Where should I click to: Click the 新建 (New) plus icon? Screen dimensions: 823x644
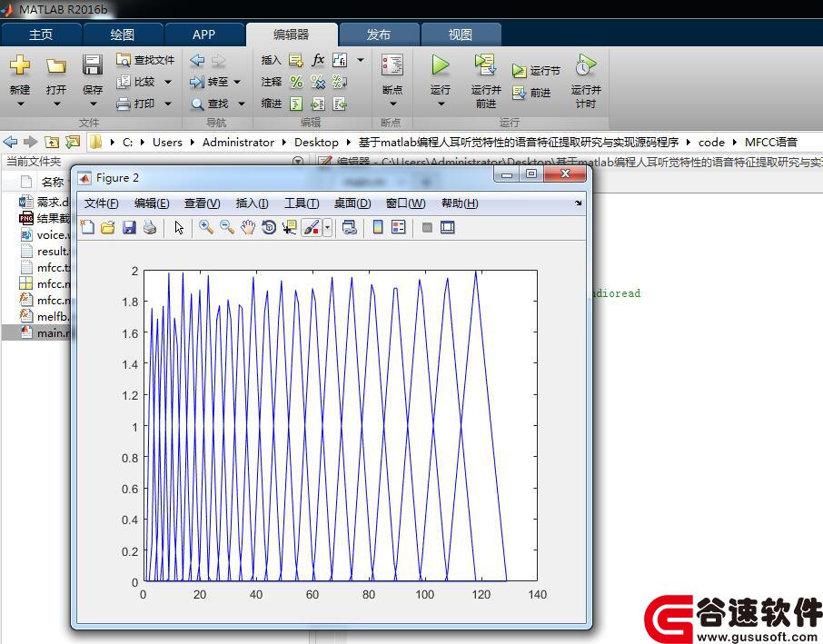click(20, 65)
